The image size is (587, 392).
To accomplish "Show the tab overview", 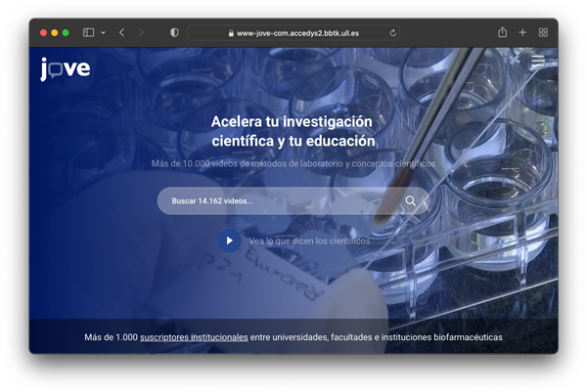I will tap(543, 32).
